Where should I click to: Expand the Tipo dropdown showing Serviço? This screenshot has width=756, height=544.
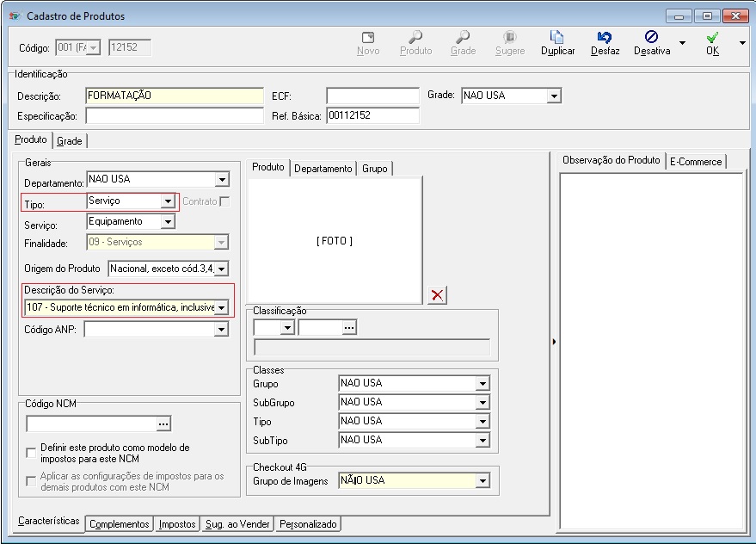[x=168, y=201]
